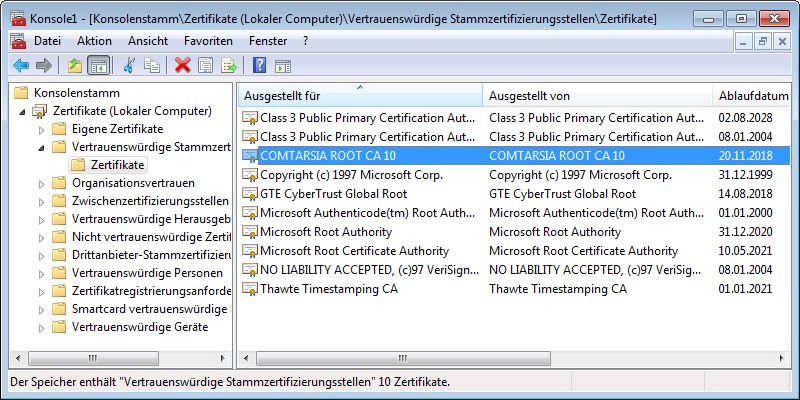Collapse Zertifikate (Lokaler Computer) node
Image resolution: width=800 pixels, height=400 pixels.
point(22,111)
